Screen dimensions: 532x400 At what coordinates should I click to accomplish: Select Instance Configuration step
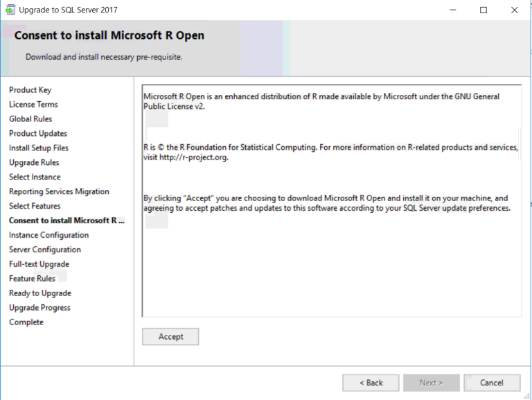point(48,236)
